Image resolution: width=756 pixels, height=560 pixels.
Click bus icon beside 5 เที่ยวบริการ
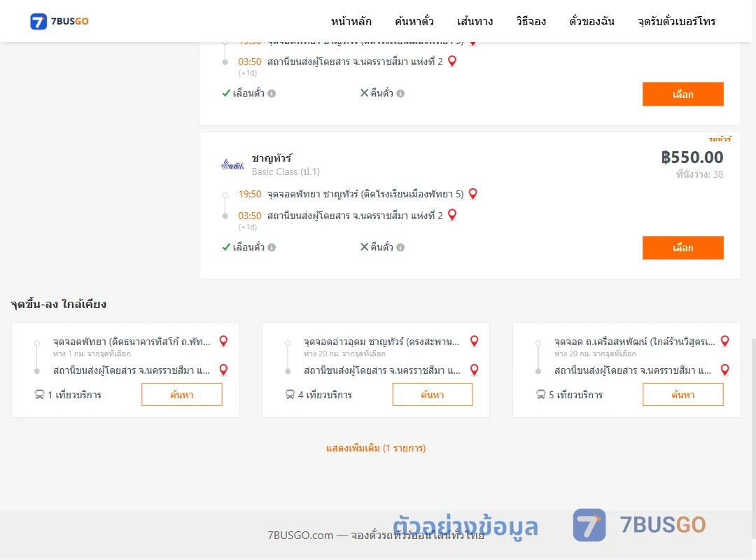tap(541, 395)
